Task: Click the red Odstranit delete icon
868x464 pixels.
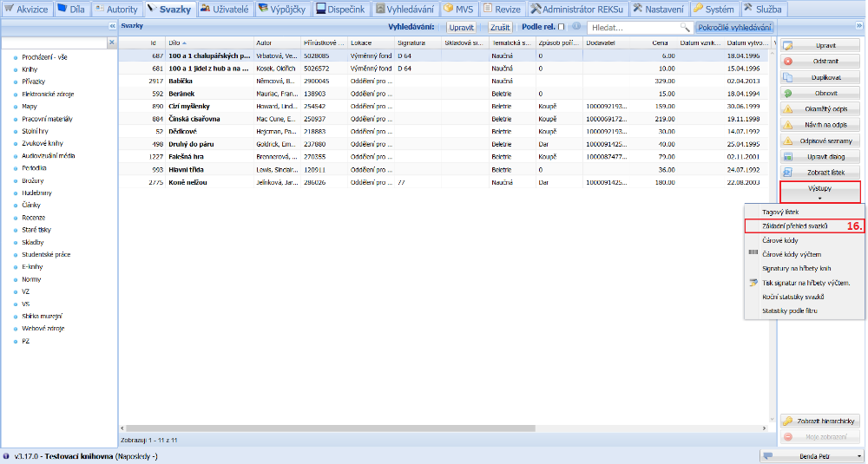Action: [788, 61]
